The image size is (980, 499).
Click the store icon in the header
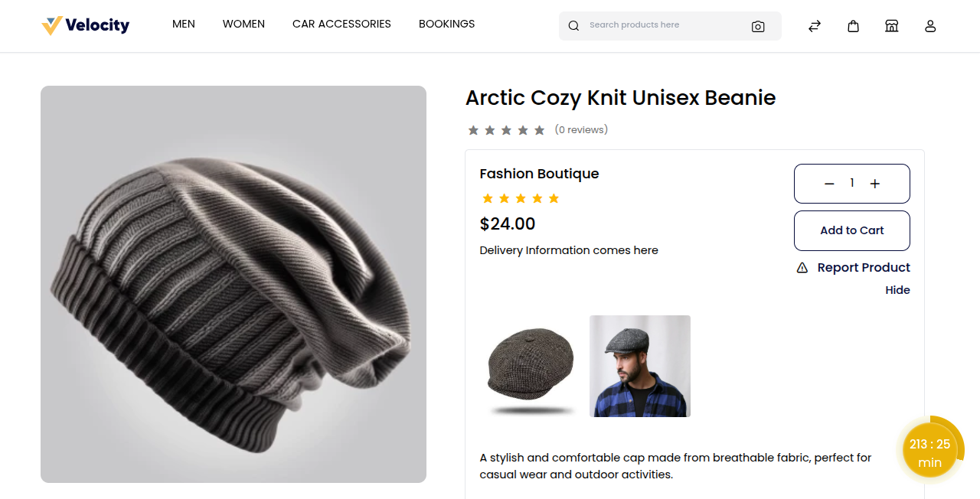[x=891, y=25]
